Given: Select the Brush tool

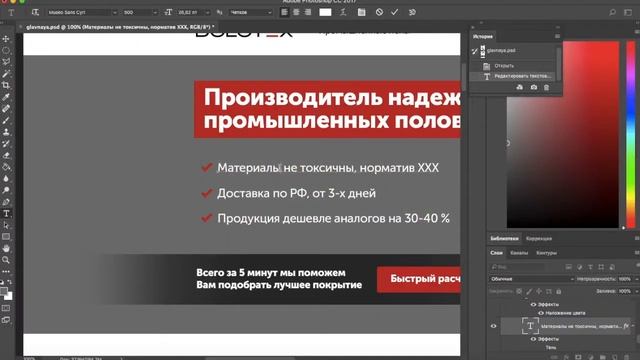Looking at the screenshot, I should [6, 120].
